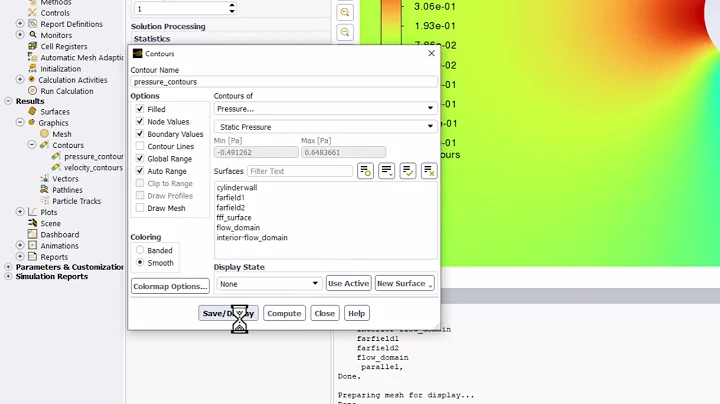Viewport: 720px width, 404px height.
Task: Click the deselect all surfaces icon
Action: [429, 171]
